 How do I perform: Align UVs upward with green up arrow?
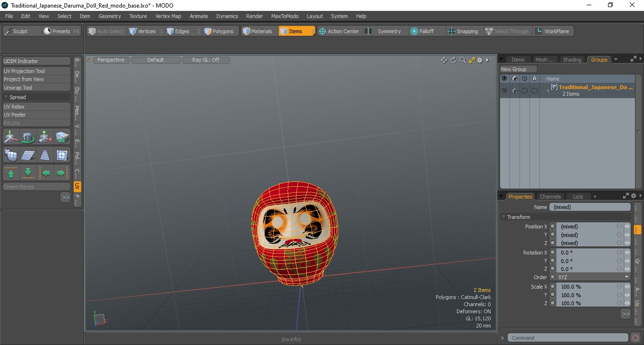[11, 172]
